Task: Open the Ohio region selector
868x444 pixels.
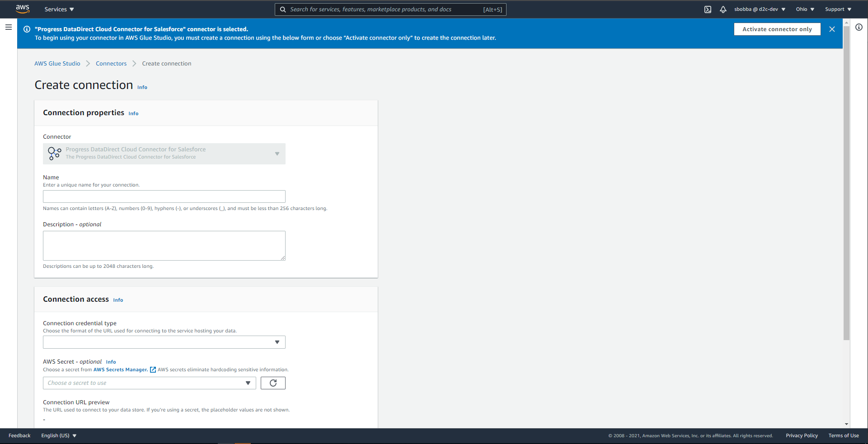Action: coord(805,9)
